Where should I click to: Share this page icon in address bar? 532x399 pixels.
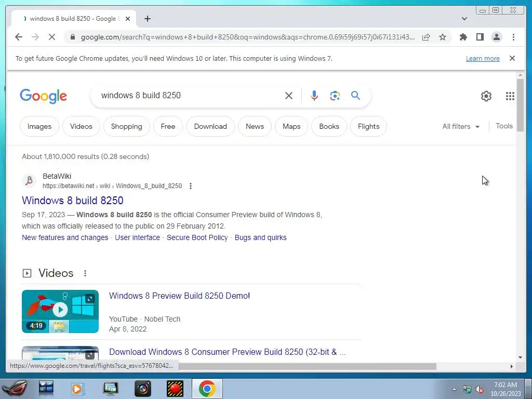click(x=426, y=37)
